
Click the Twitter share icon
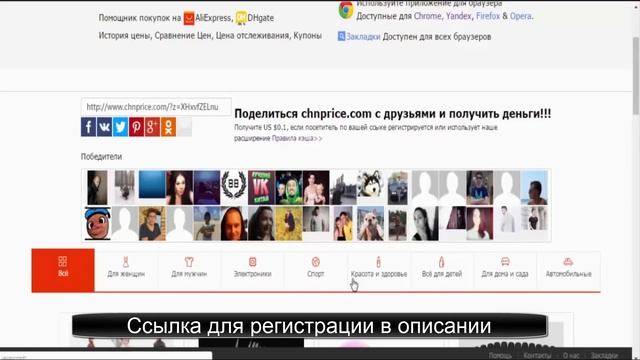[x=120, y=127]
